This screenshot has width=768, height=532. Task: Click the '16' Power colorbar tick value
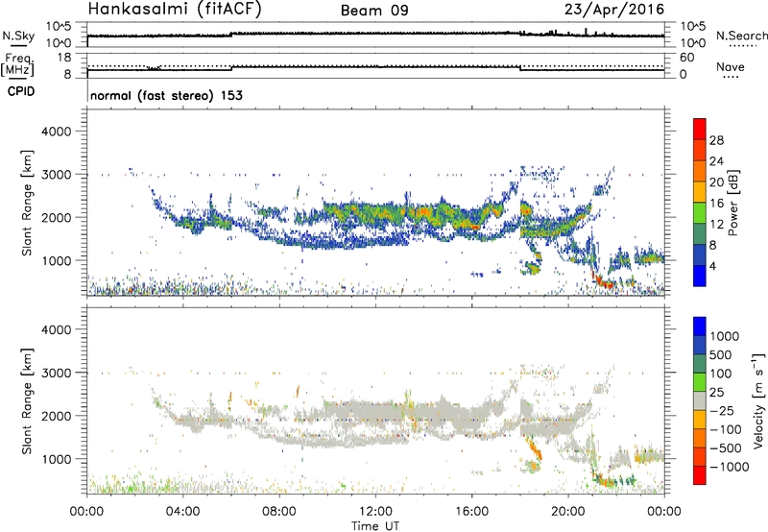[x=716, y=204]
